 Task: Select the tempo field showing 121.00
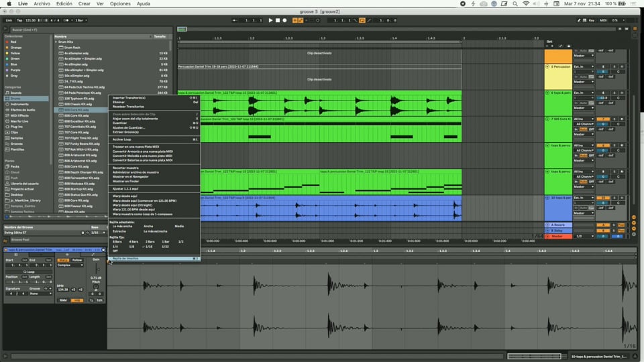30,20
